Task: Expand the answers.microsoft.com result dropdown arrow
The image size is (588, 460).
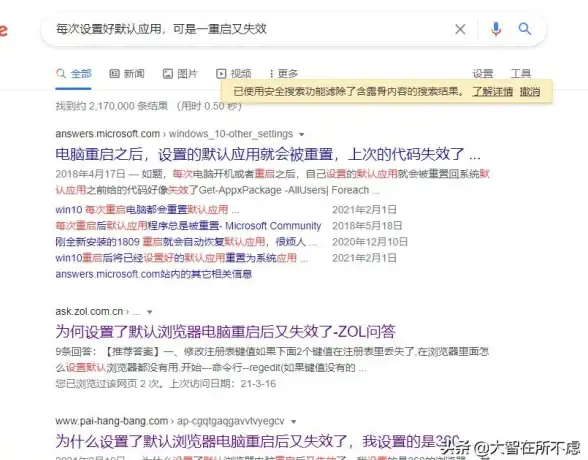Action: (x=301, y=134)
